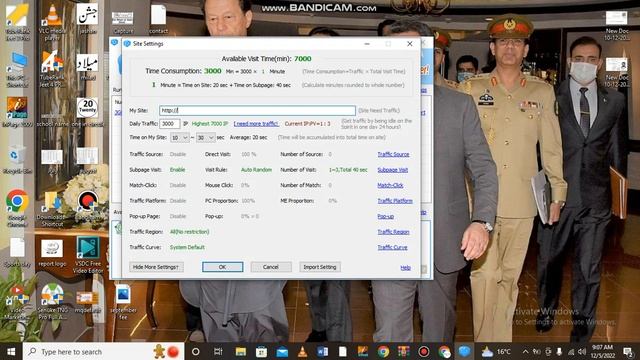Open Microsoft Store from the taskbar
This screenshot has height=360, width=640.
pyautogui.click(x=261, y=351)
